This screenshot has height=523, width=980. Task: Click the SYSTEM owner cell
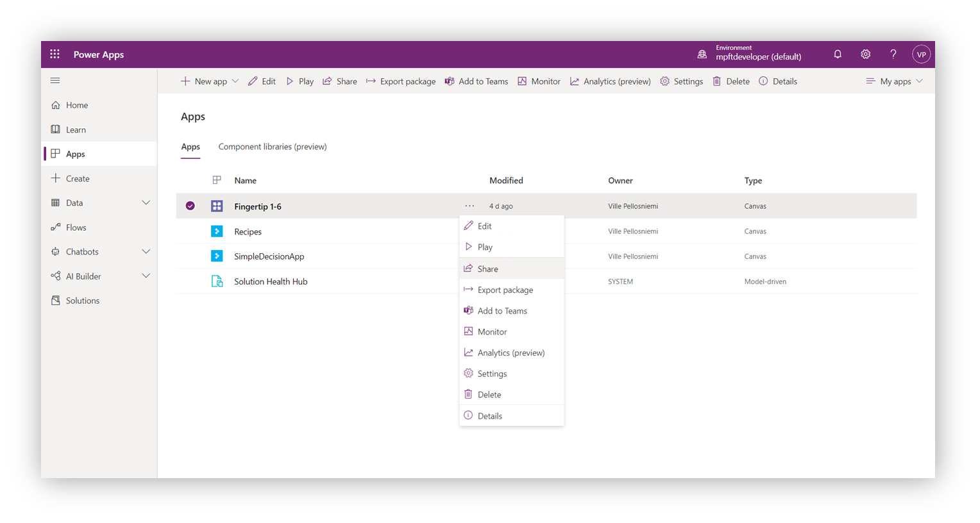coord(620,281)
